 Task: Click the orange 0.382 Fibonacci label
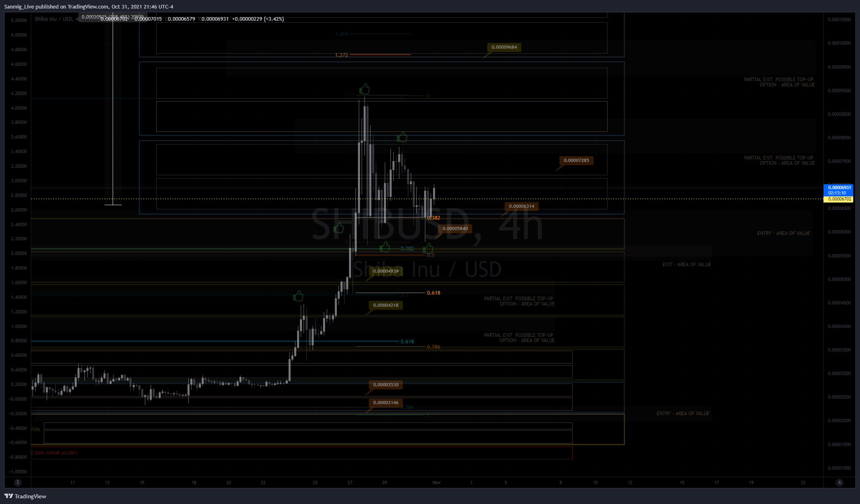[x=433, y=218]
